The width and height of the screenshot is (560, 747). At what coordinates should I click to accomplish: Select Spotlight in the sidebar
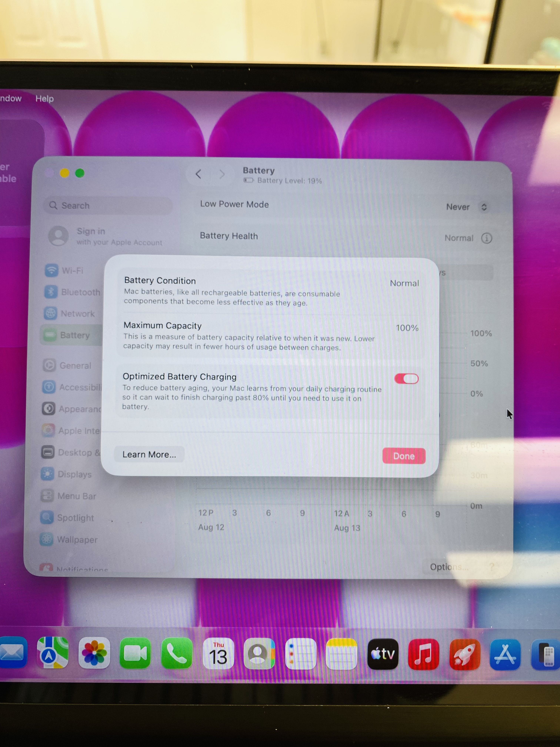coord(67,517)
